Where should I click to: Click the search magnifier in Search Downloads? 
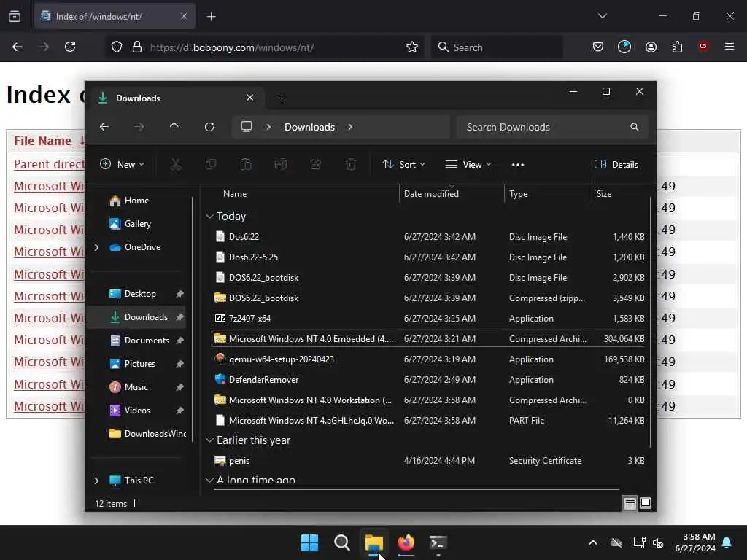coord(634,127)
